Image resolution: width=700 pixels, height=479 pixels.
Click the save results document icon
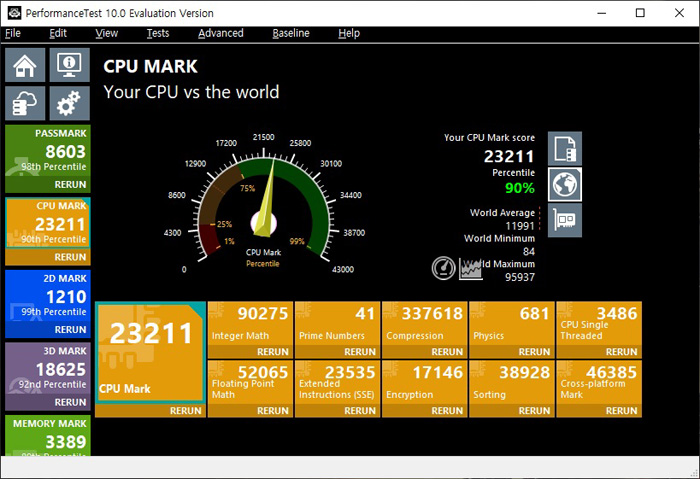[565, 149]
